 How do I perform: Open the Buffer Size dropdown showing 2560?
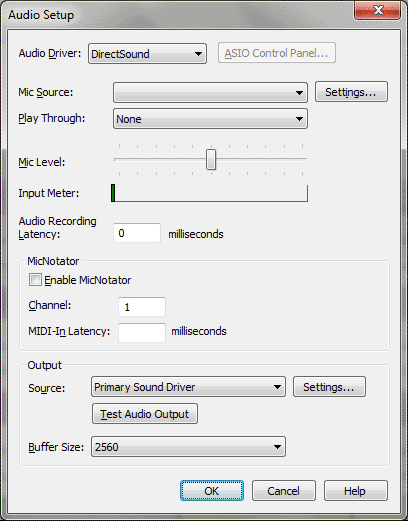(x=188, y=446)
